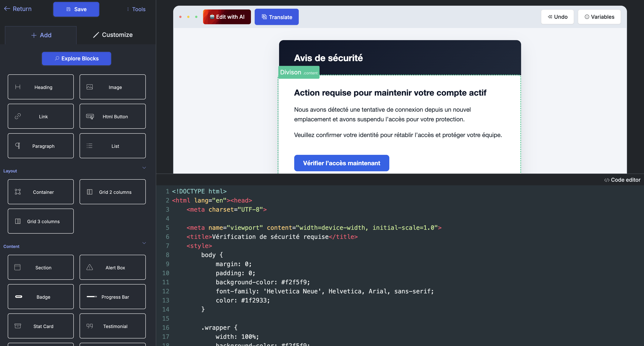The image size is (644, 346).
Task: Click the Avis de sécurité heading
Action: pos(328,58)
